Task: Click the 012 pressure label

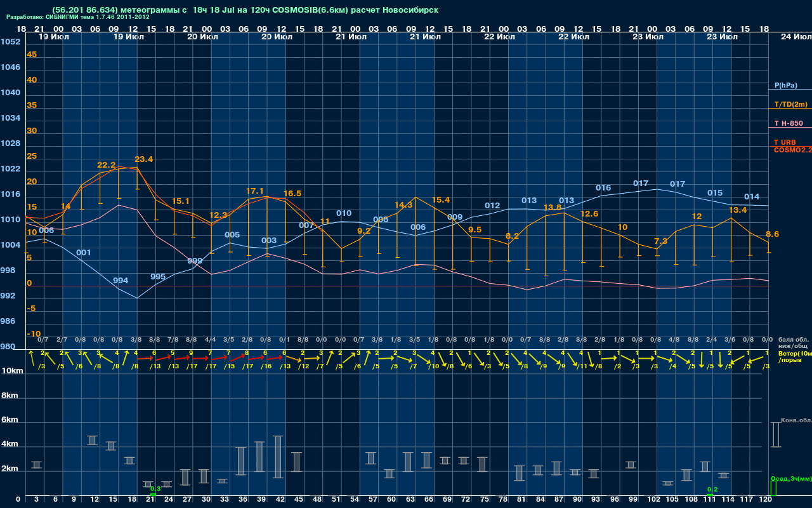Action: pyautogui.click(x=492, y=206)
